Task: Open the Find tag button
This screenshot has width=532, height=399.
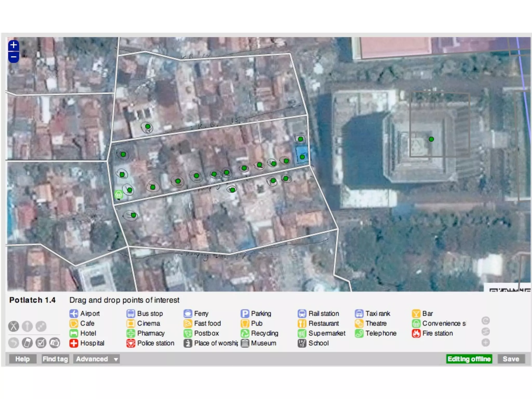Action: tap(55, 359)
